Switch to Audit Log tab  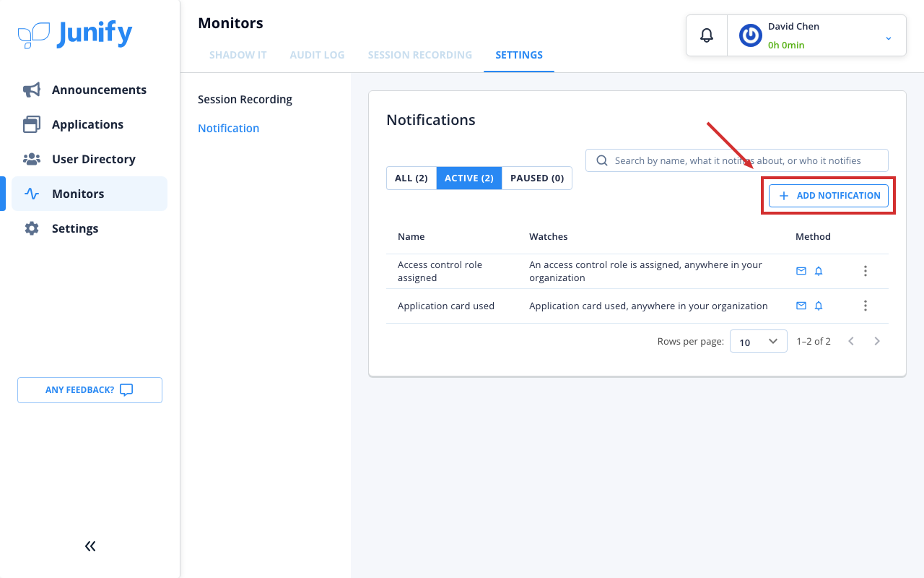(x=317, y=55)
